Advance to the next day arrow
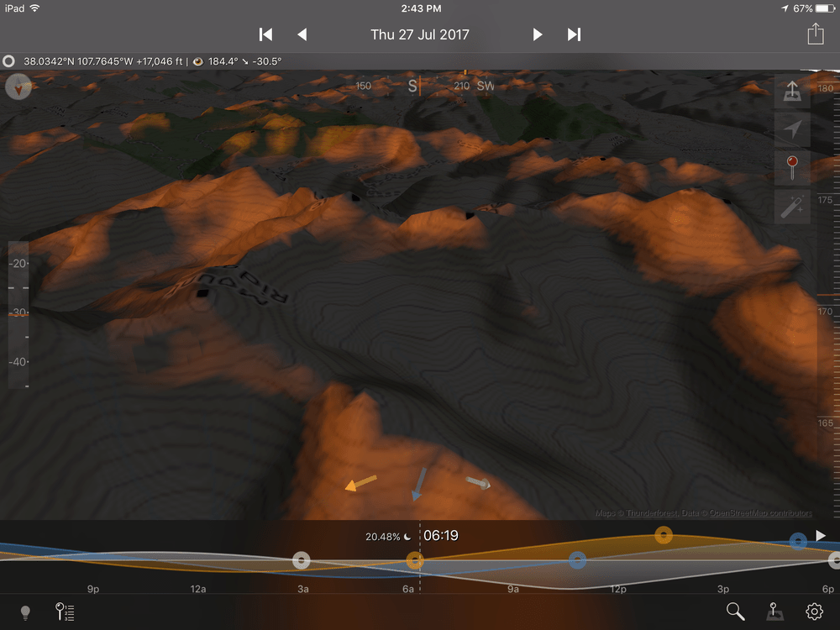The width and height of the screenshot is (840, 630). [x=538, y=34]
